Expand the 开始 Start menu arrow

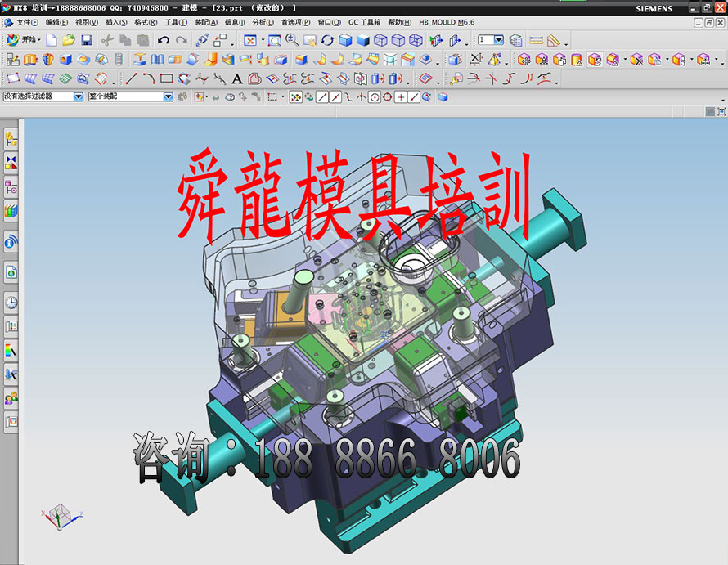coord(39,40)
